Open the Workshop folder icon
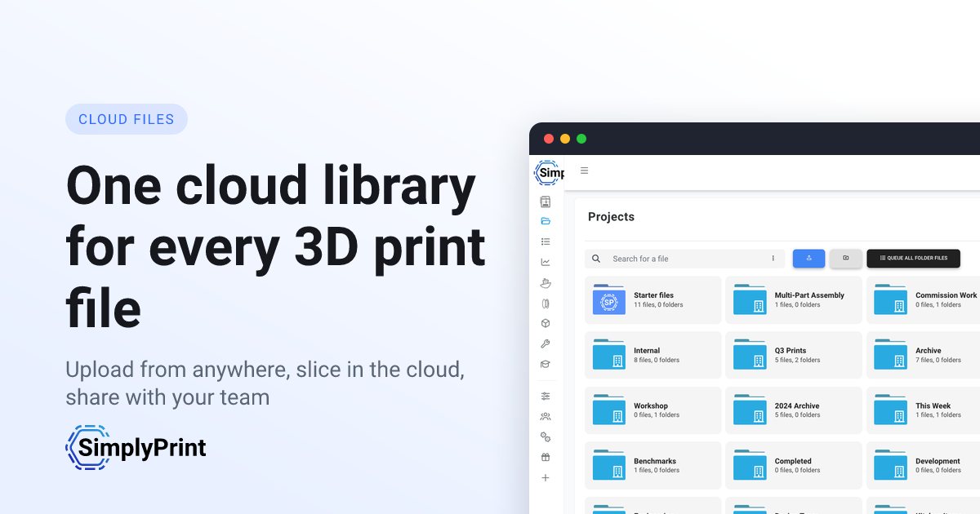 coord(608,410)
